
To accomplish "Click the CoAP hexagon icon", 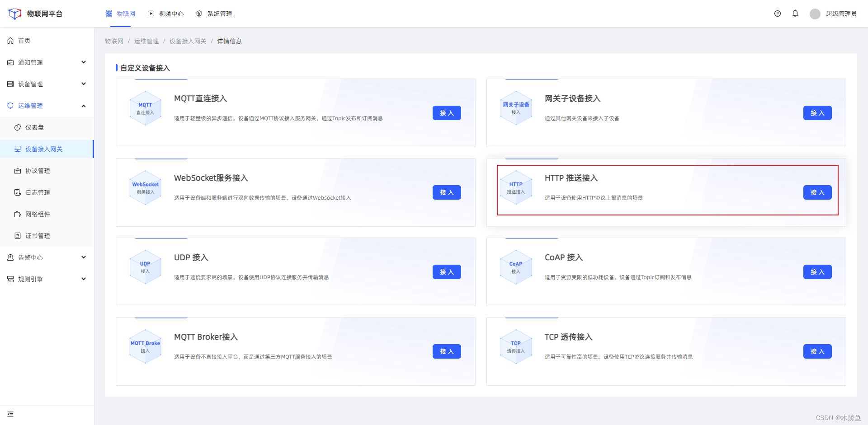I will (516, 267).
